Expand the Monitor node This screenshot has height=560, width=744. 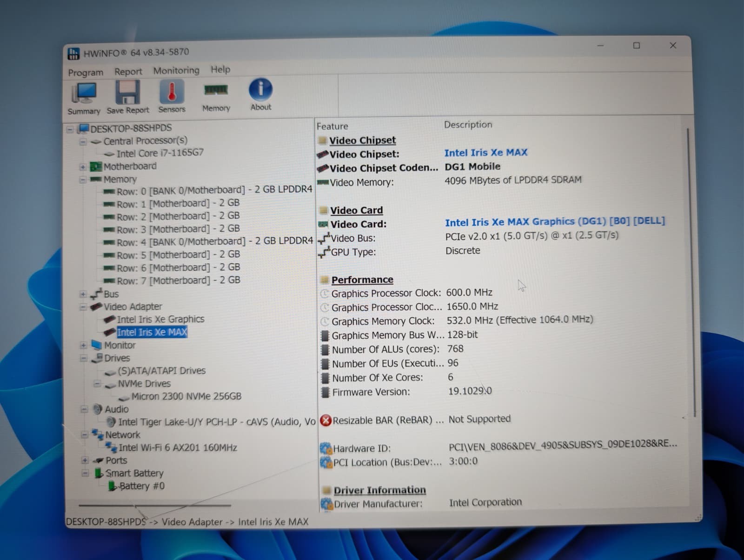(84, 346)
